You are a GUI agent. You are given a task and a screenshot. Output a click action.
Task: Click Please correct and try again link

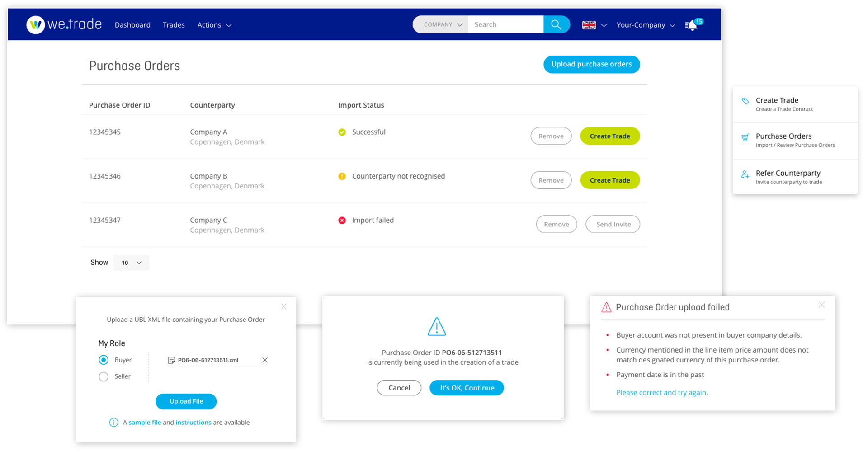point(662,393)
